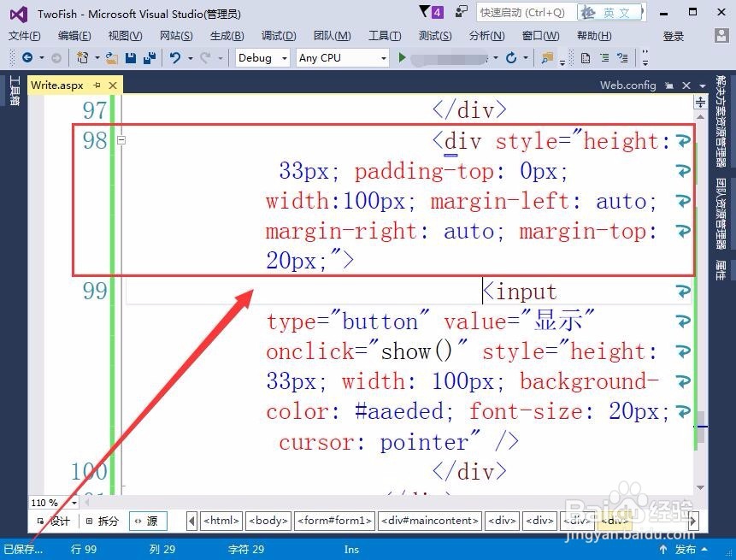Click the document outline toolbar icon
This screenshot has height=560, width=736.
pos(586,58)
